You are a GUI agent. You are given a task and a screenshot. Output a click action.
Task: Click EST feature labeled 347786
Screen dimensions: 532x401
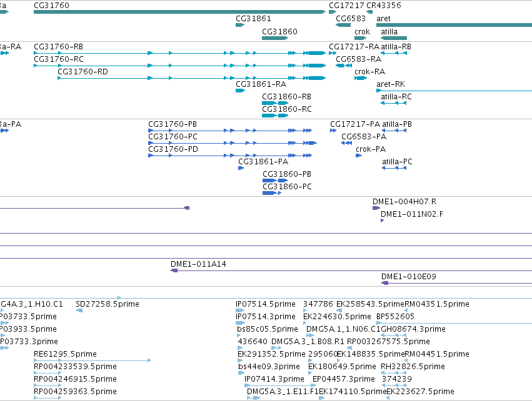click(x=318, y=304)
